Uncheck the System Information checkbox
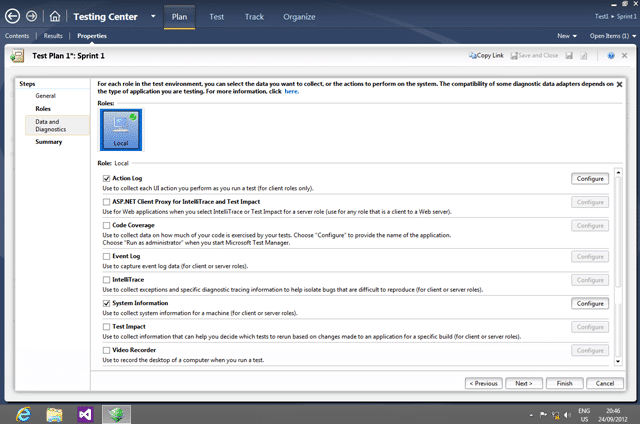This screenshot has width=640, height=424. (107, 303)
